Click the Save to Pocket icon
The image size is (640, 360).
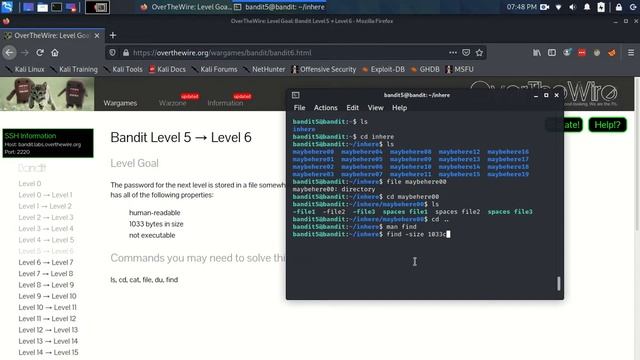coord(466,53)
